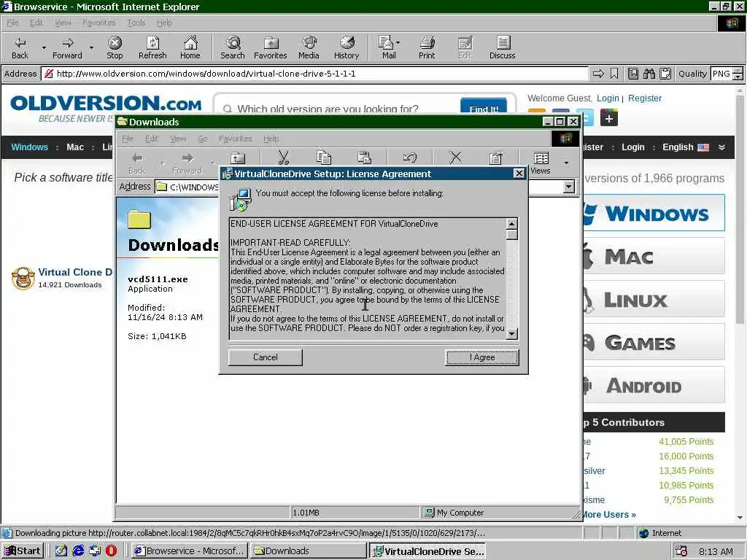Click the Mac tab in site navigation
This screenshot has width=747, height=560.
75,147
